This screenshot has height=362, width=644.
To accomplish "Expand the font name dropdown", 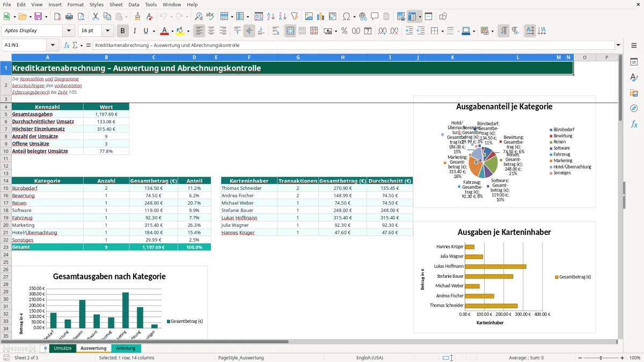I will click(69, 31).
